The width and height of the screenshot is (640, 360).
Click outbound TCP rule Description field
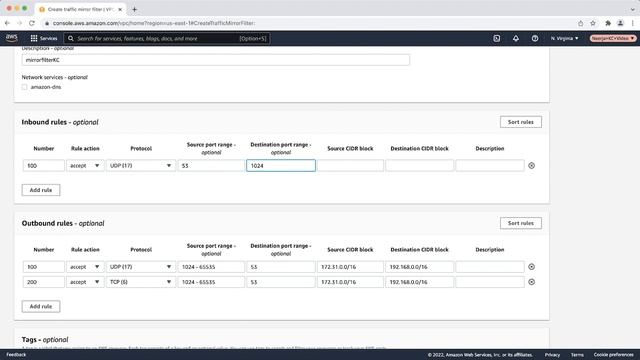tap(490, 282)
